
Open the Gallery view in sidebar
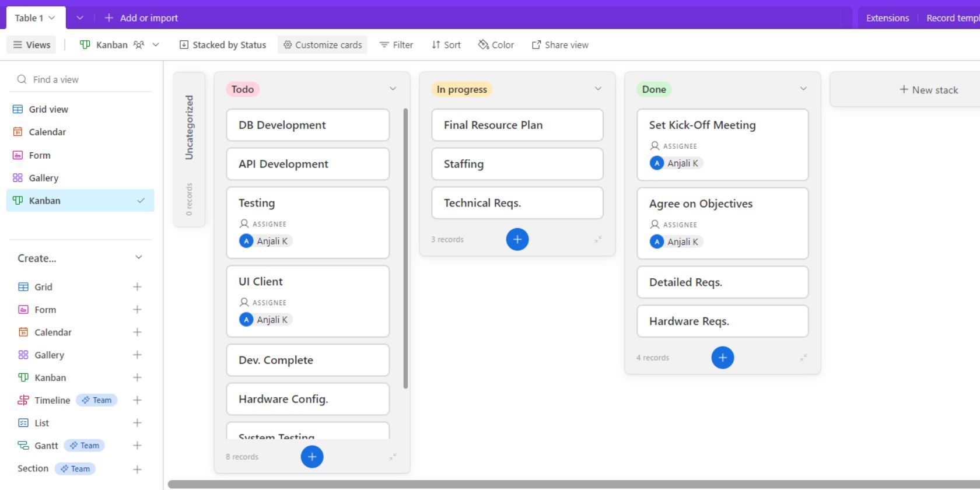click(44, 178)
